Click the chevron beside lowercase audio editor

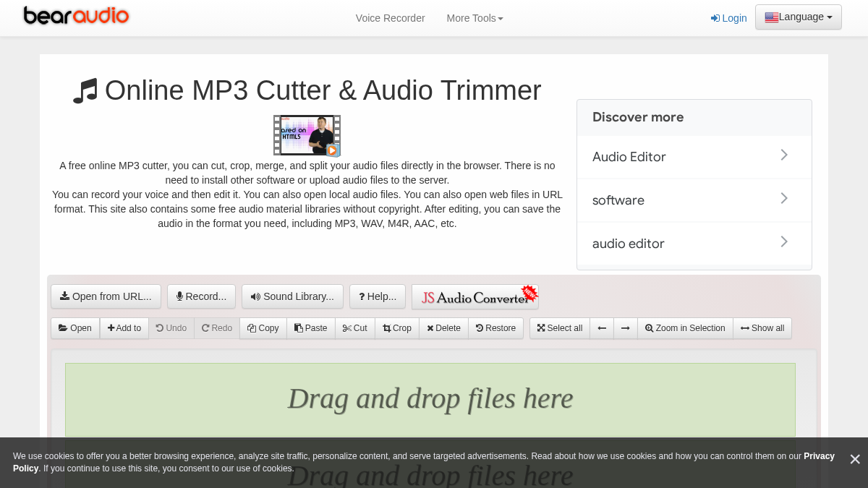click(784, 241)
